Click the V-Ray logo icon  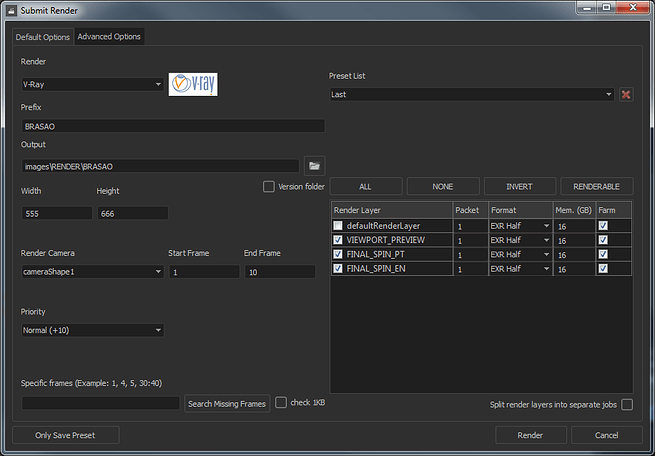click(192, 85)
